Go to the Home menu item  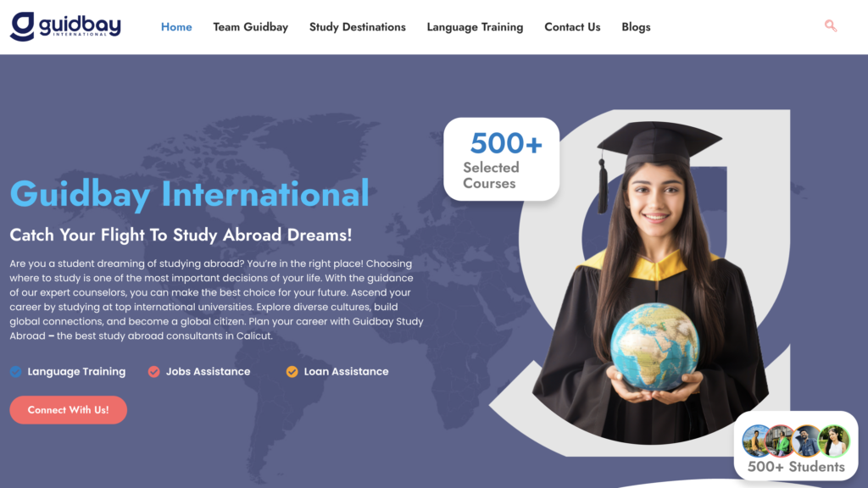[x=176, y=27]
